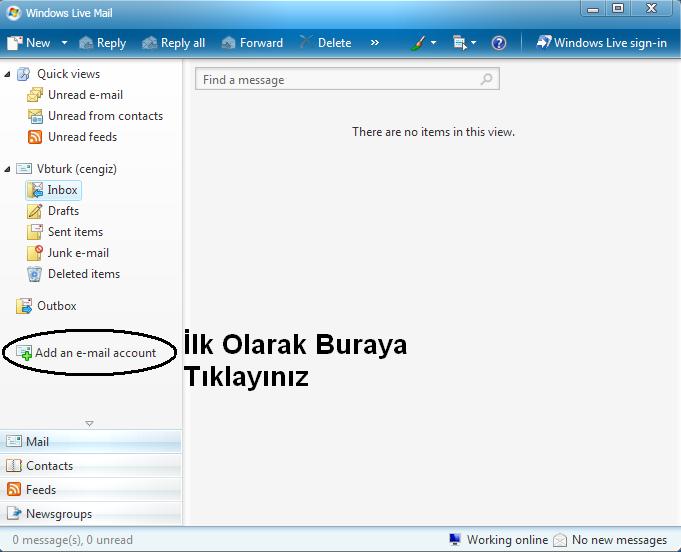The width and height of the screenshot is (681, 552).
Task: Click the Unread from contacts icon
Action: pos(35,116)
